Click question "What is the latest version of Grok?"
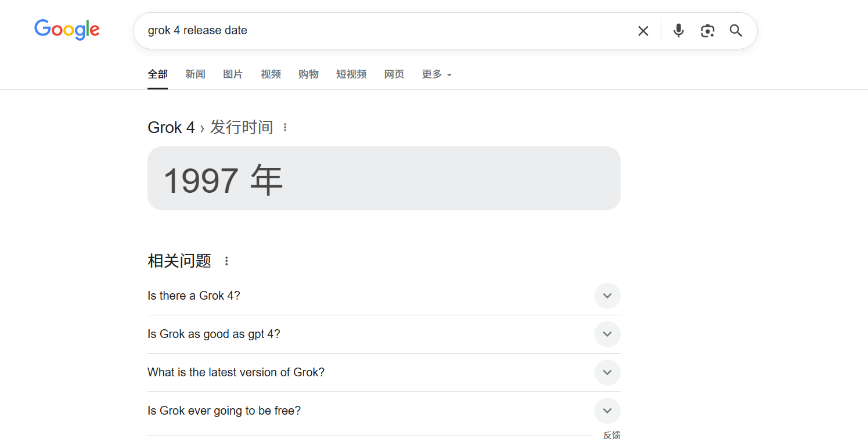Screen dimensions: 868x446 pos(236,373)
